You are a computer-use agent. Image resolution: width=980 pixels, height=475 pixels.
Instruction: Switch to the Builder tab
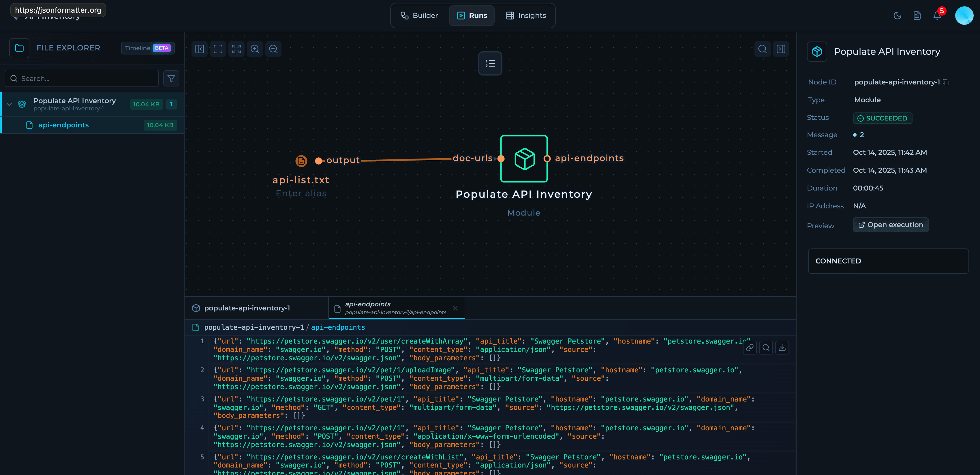(x=419, y=16)
